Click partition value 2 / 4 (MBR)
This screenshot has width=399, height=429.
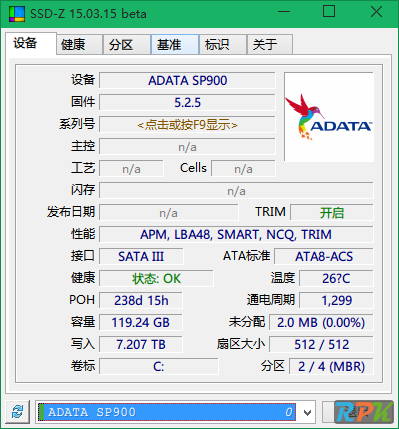[331, 367]
